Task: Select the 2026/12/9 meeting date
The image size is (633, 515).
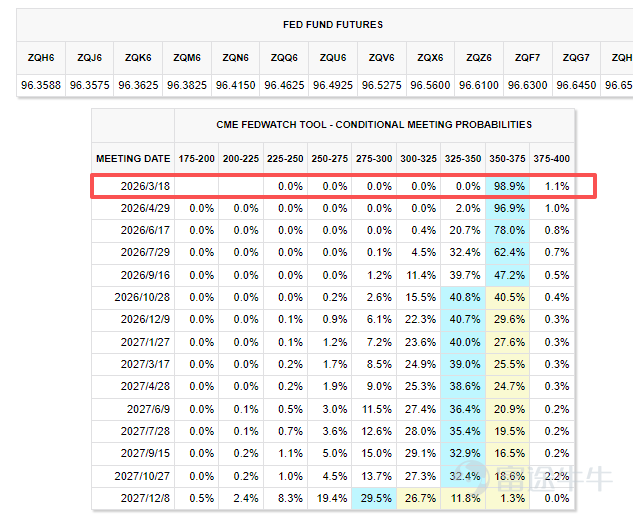Action: pos(145,320)
